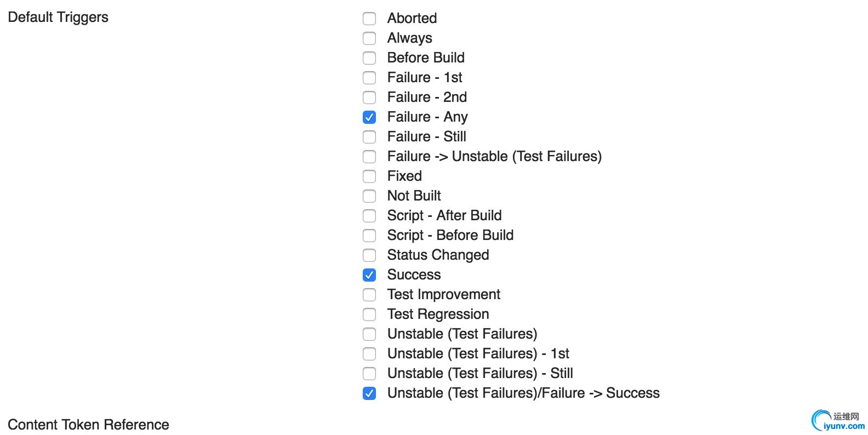Check the Test Improvement checkbox
Viewport: 868px width, 435px height.
369,295
